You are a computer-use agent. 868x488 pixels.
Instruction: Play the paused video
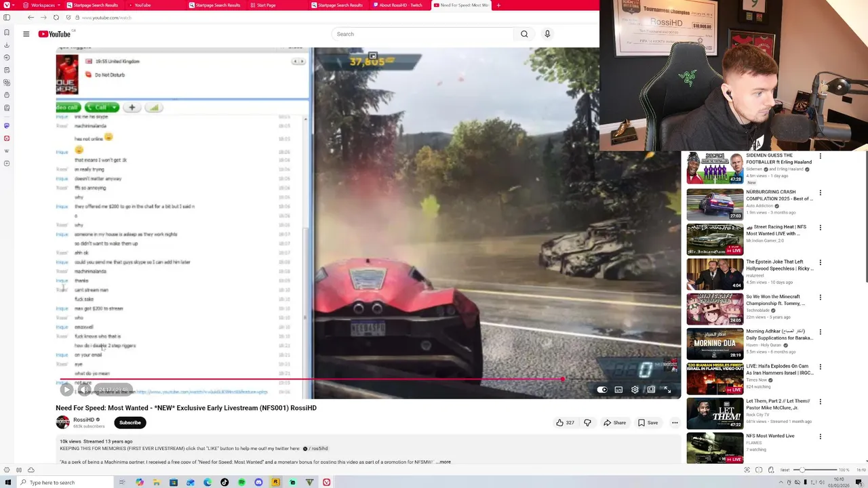[66, 390]
